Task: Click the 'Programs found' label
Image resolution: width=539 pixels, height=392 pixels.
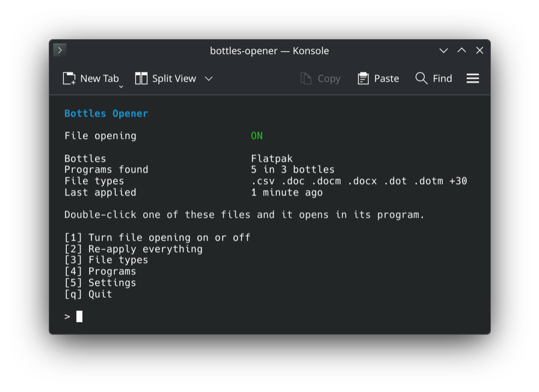Action: 106,170
